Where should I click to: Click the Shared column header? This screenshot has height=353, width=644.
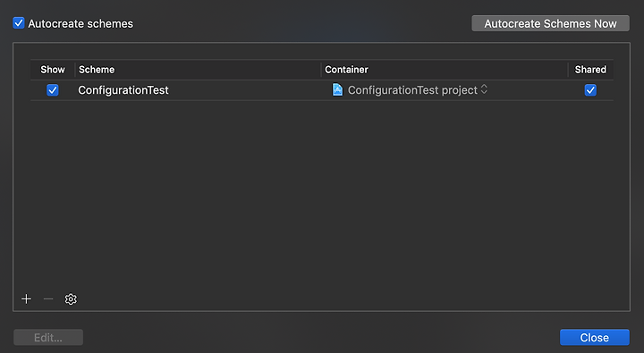point(590,70)
